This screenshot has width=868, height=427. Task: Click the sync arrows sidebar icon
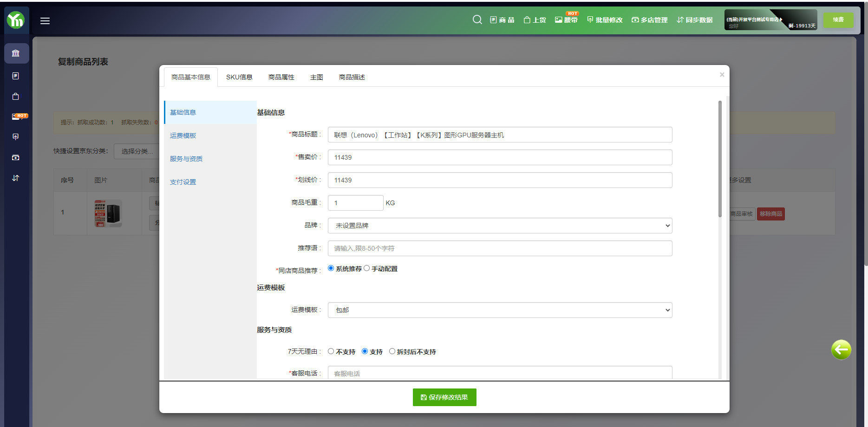coord(16,178)
